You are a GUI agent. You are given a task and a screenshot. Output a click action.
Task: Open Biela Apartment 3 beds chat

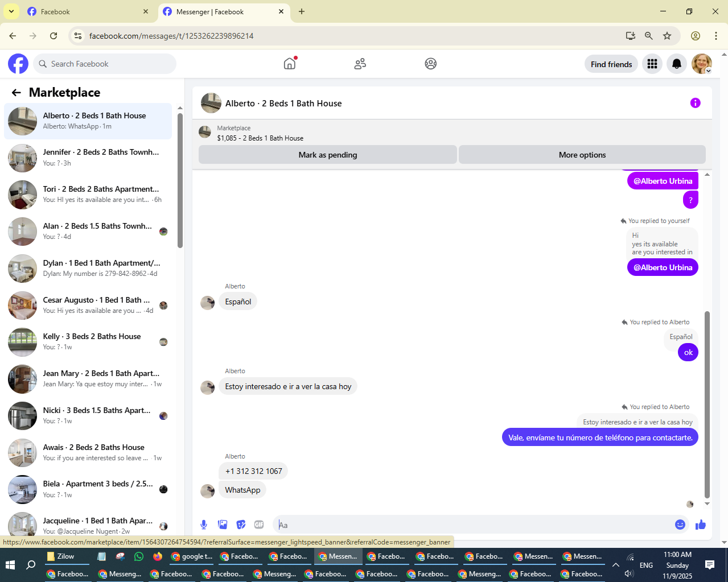click(88, 489)
